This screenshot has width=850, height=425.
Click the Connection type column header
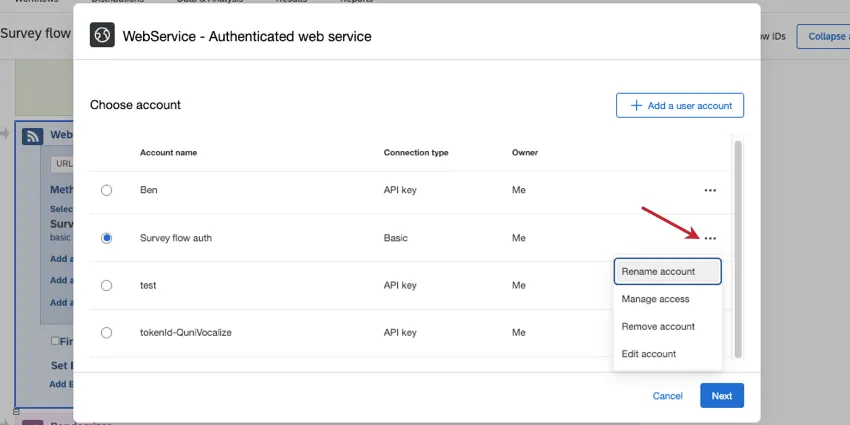(416, 153)
